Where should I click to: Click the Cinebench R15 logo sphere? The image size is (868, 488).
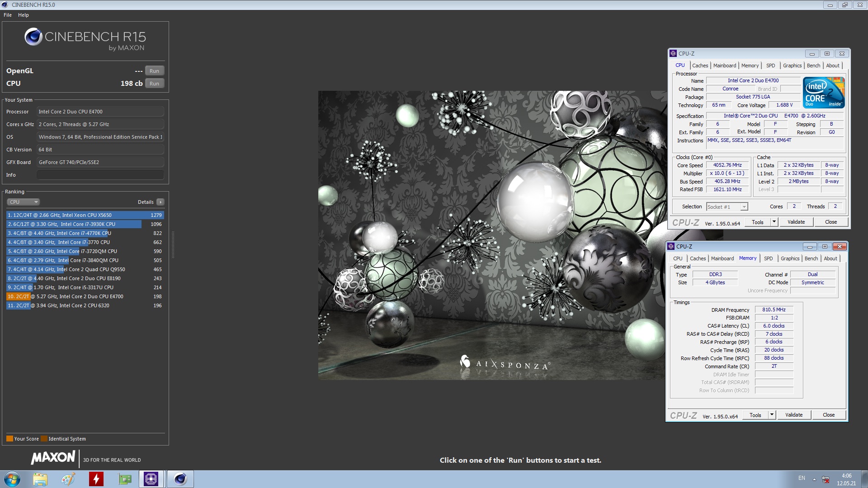coord(33,37)
